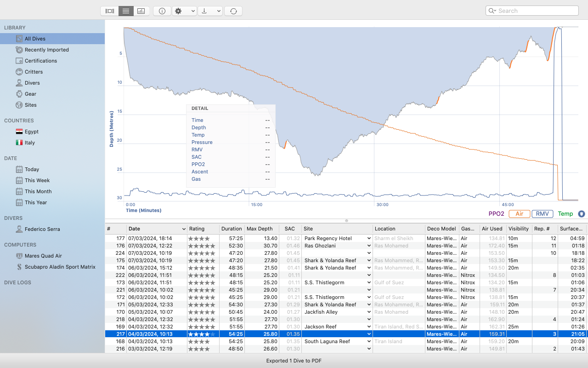Switch to the cover flow view icon
Screen dimensions: 588x368
(x=109, y=11)
